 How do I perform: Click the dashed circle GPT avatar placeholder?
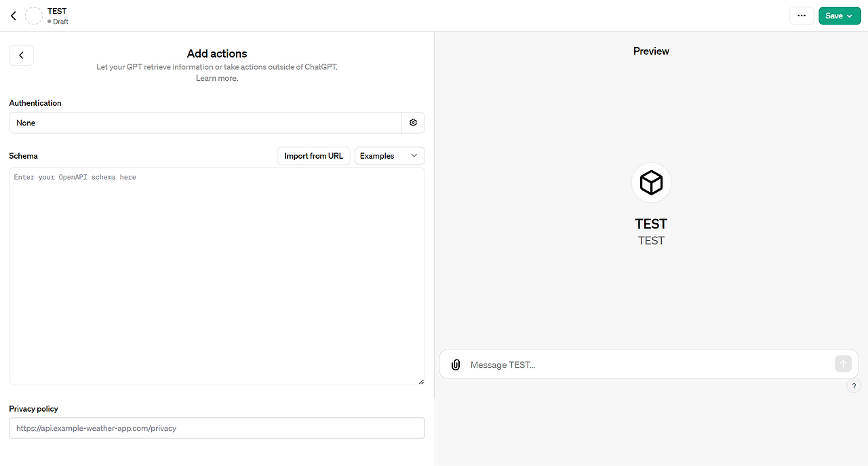[34, 16]
